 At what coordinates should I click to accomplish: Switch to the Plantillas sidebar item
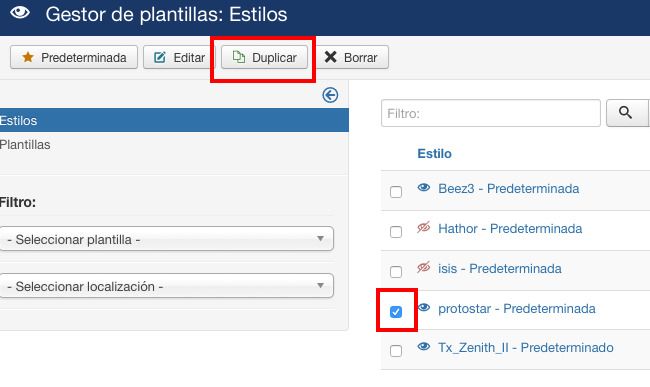tap(25, 145)
